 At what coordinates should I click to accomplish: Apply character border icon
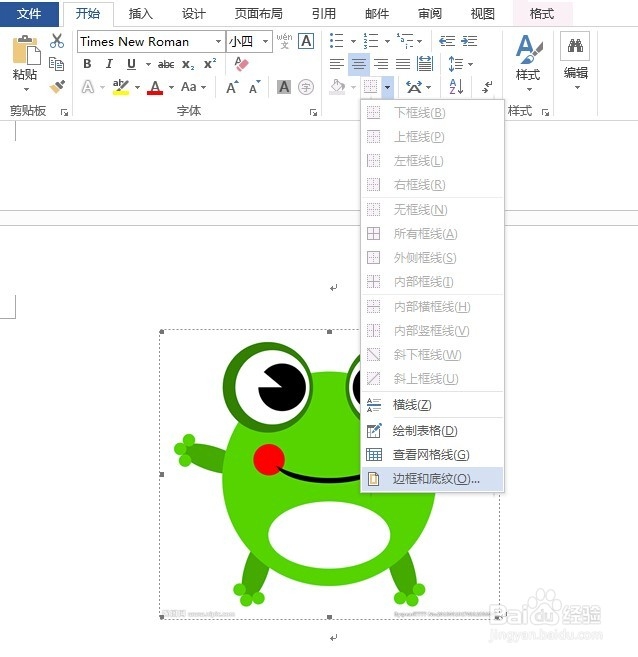[x=306, y=41]
